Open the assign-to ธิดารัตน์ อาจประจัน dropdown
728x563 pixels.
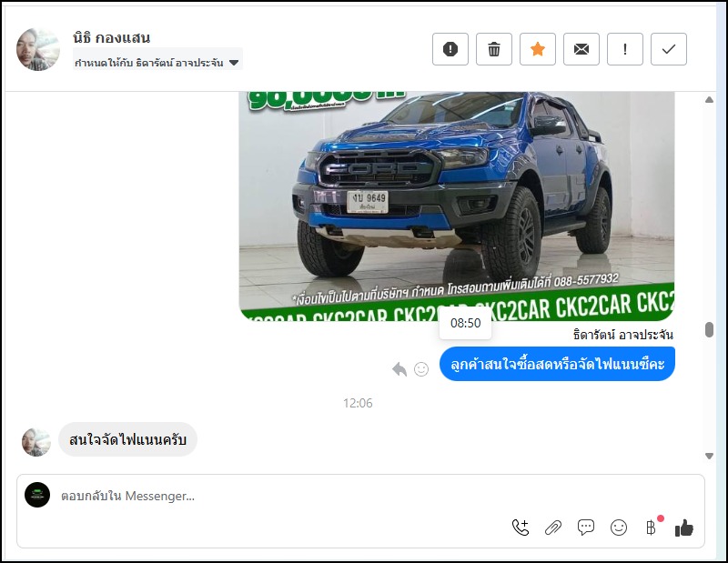[x=157, y=63]
